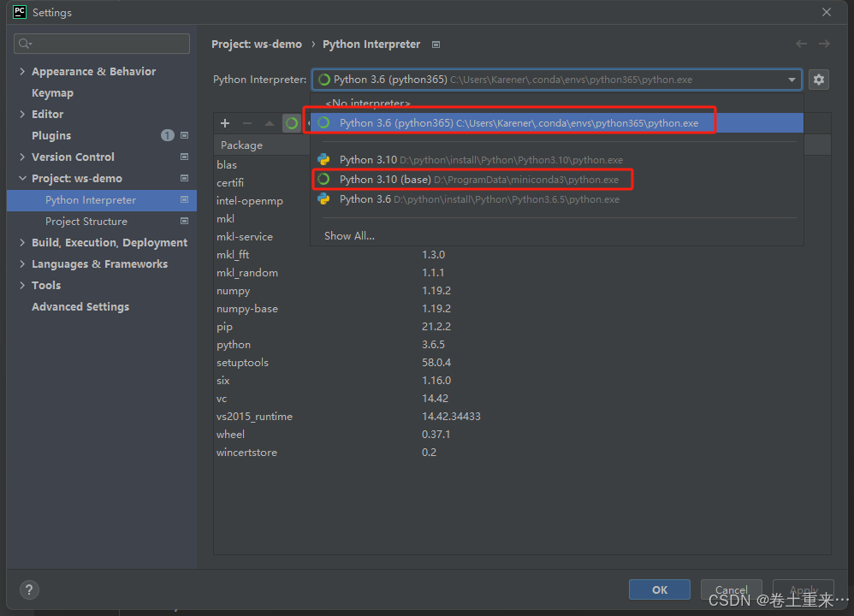Click the Package column header
854x616 pixels.
(241, 145)
